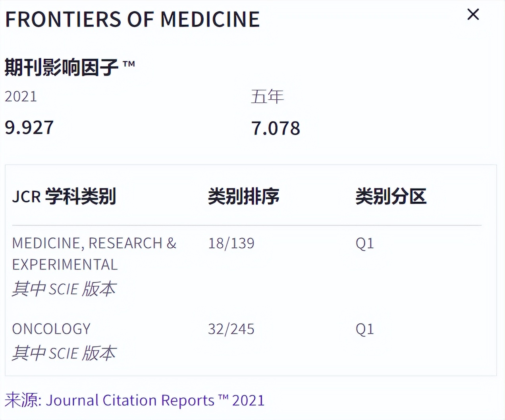Click the 其中 SCIE 版本 label under Oncology
The image size is (505, 420).
[64, 353]
